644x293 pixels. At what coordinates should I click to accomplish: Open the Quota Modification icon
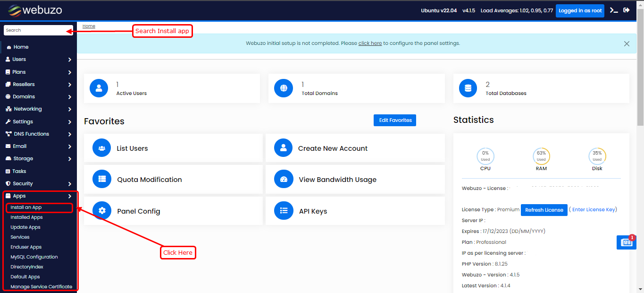pyautogui.click(x=102, y=180)
